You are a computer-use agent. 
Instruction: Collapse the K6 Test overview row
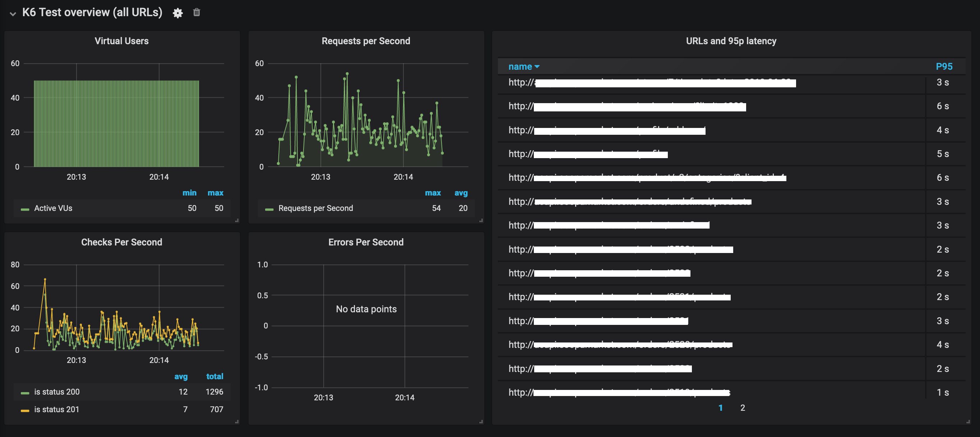(x=13, y=14)
